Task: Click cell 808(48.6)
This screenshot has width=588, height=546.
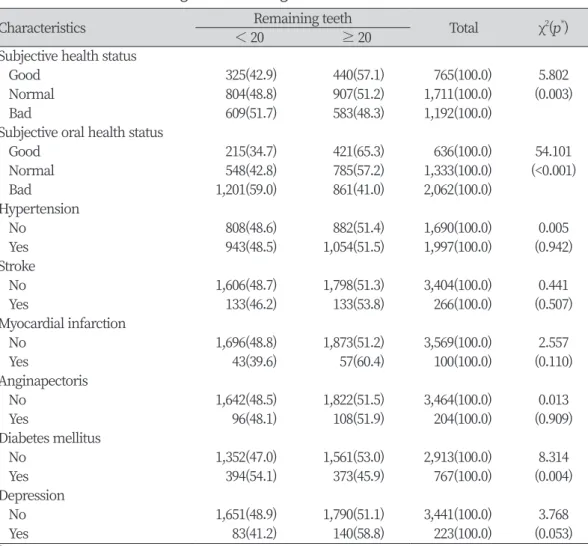Action: click(251, 228)
